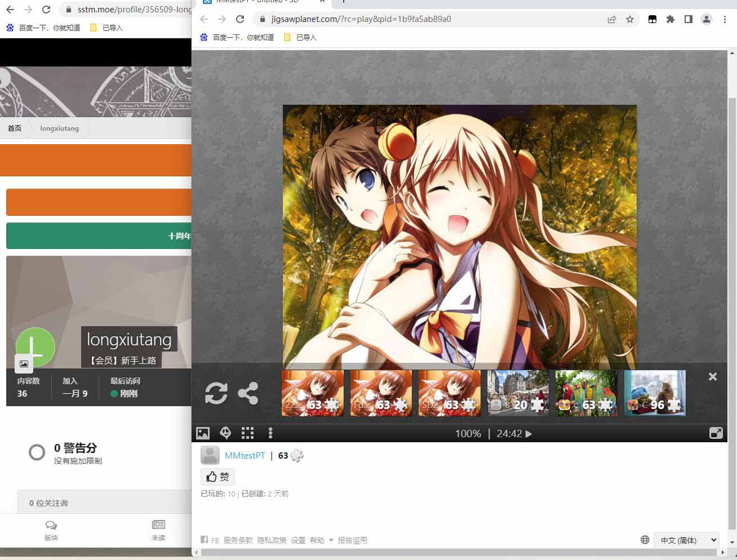This screenshot has height=560, width=737.
Task: Click the share puzzle icon
Action: (248, 393)
